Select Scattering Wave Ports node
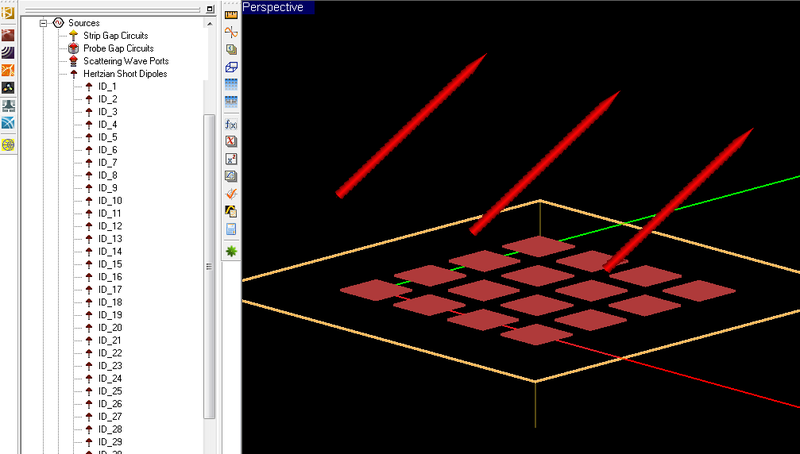The image size is (800, 454). point(126,61)
